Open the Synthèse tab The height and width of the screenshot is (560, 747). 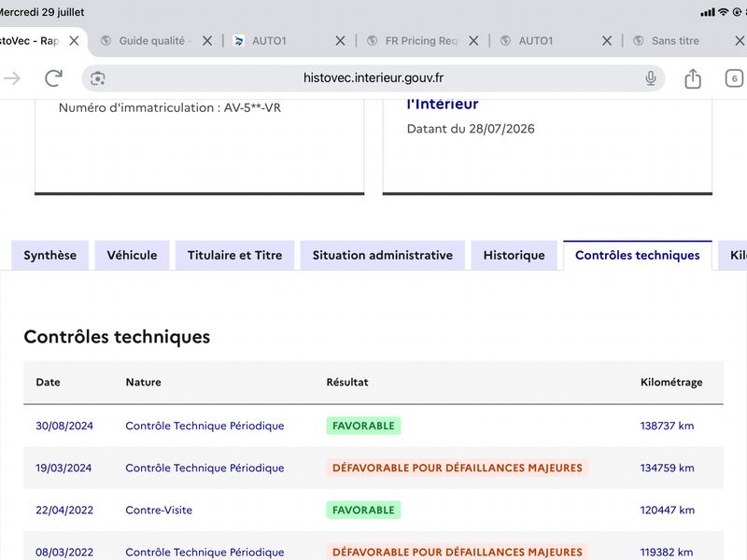point(50,255)
